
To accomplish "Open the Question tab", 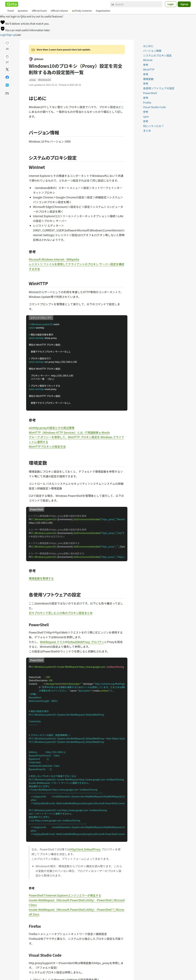I will [x=23, y=11].
